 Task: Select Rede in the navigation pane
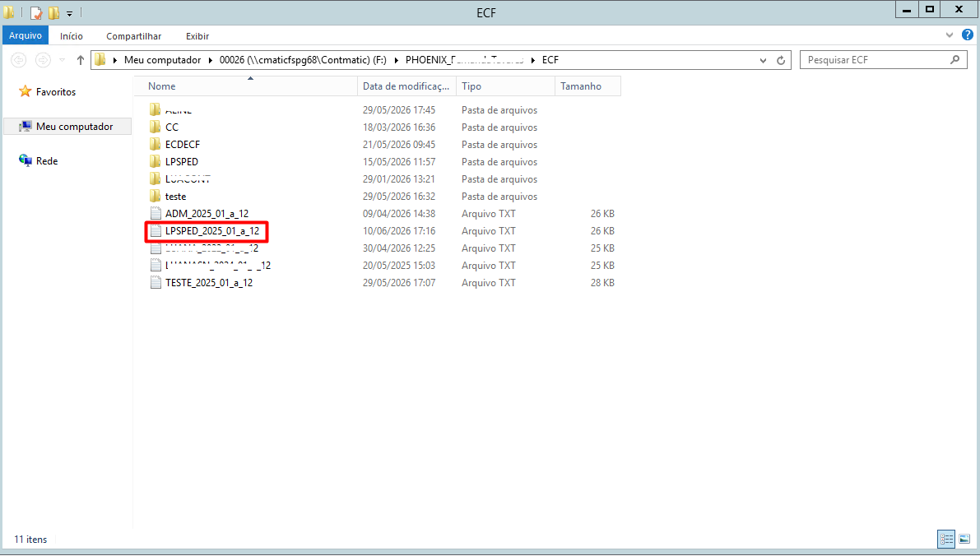[x=47, y=161]
